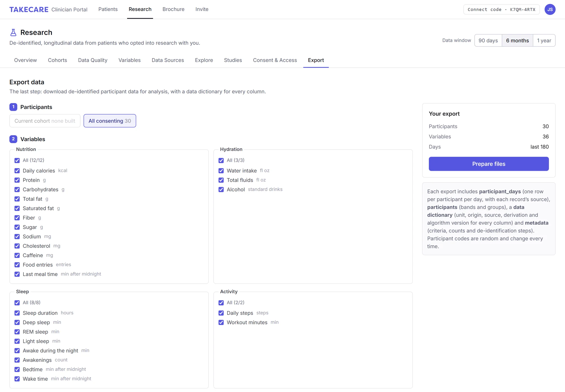Toggle Total fluids checkbox

click(x=221, y=180)
